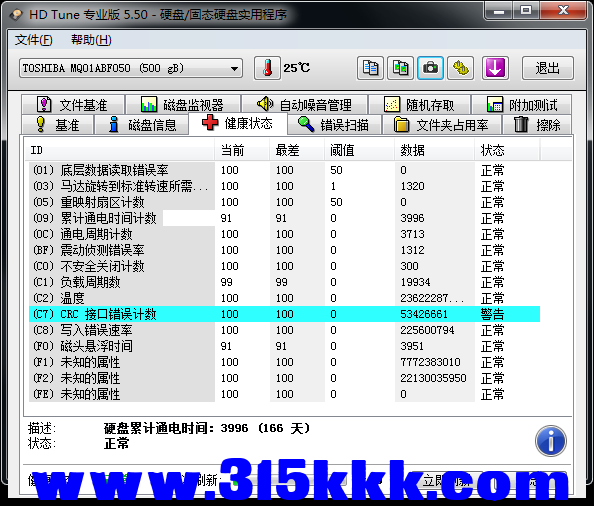Open the options gear icon
Viewport: 594px width, 506px height.
[460, 68]
